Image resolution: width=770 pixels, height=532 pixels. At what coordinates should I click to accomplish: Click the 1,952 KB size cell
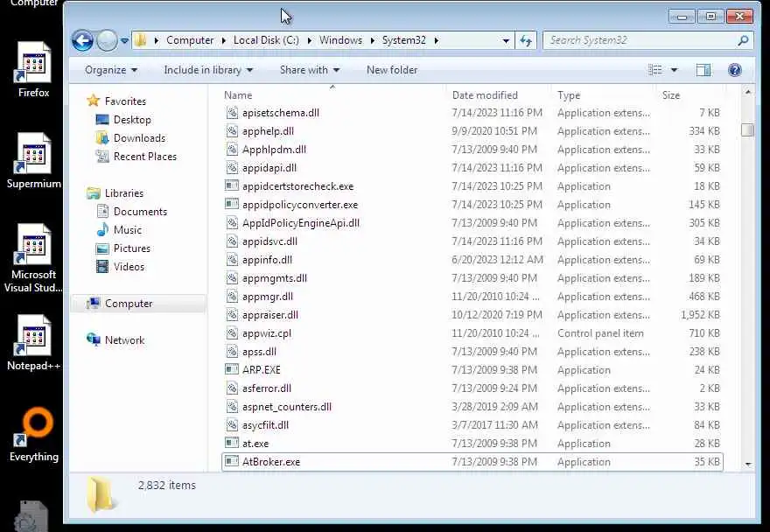click(700, 315)
